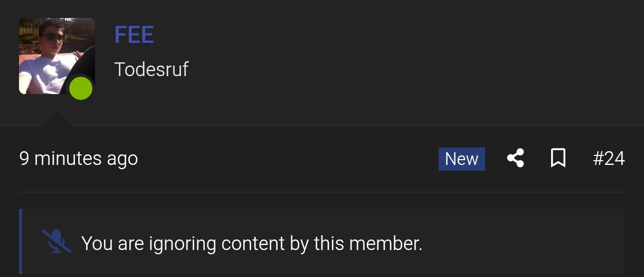Click the crossed-out microphone ignore icon
Screen dimensions: 644x277
pyautogui.click(x=56, y=242)
